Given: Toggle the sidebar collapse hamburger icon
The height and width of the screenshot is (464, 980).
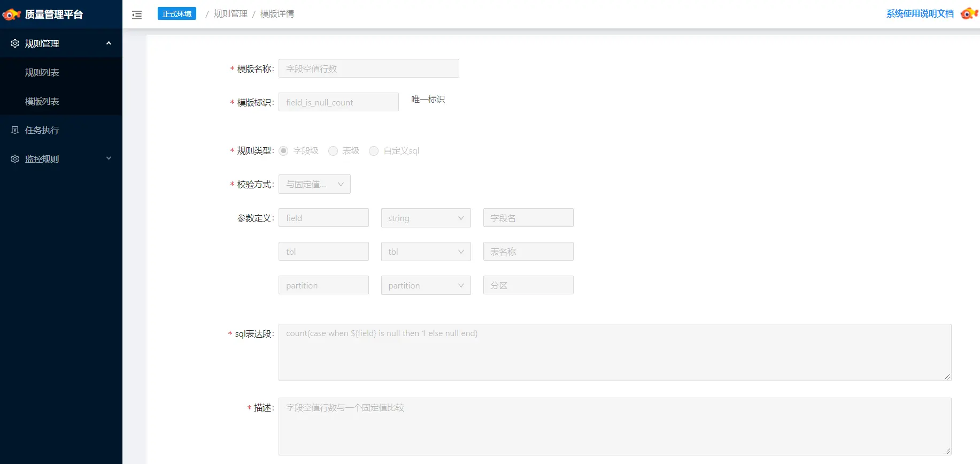Looking at the screenshot, I should 137,15.
